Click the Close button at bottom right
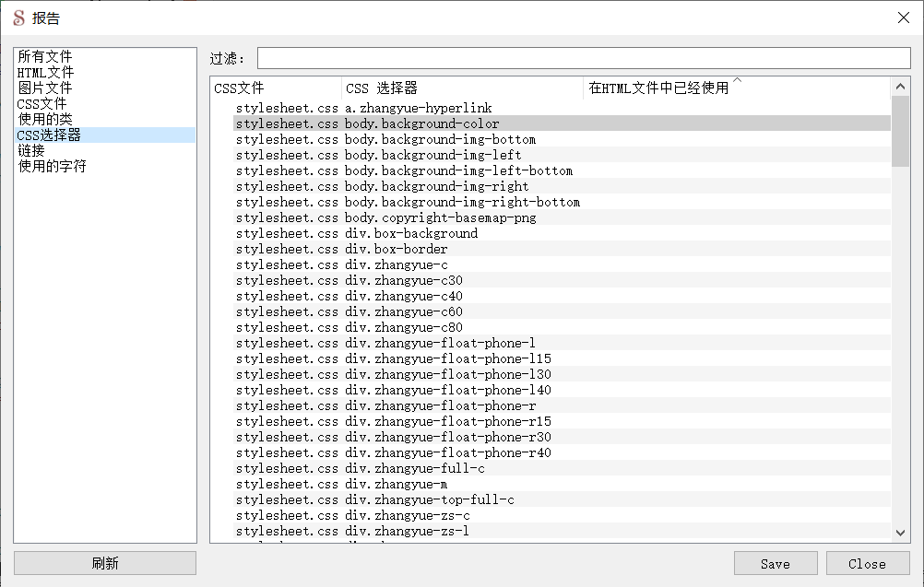924x587 pixels. tap(867, 563)
